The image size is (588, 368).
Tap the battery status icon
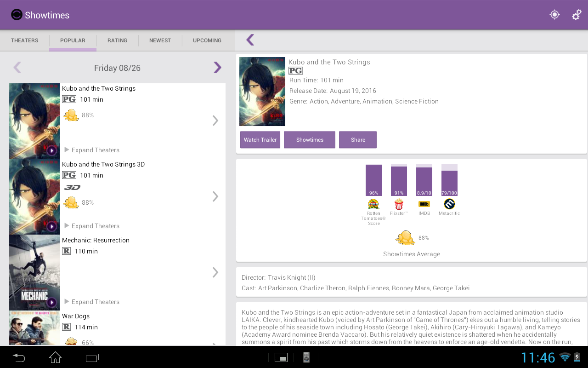coord(577,357)
